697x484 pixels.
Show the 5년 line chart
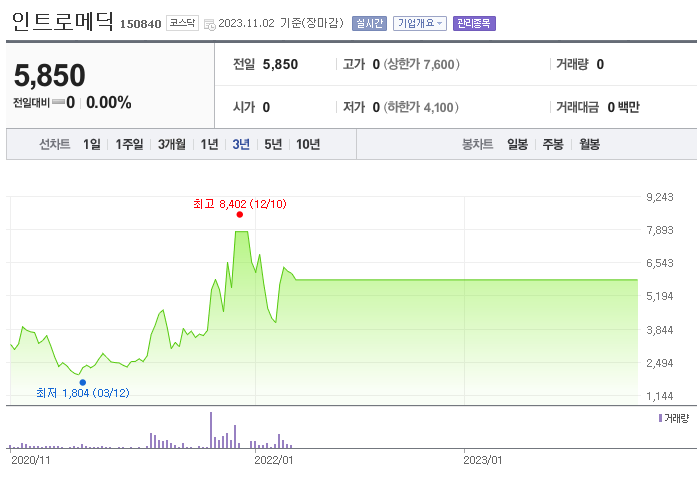coord(273,144)
